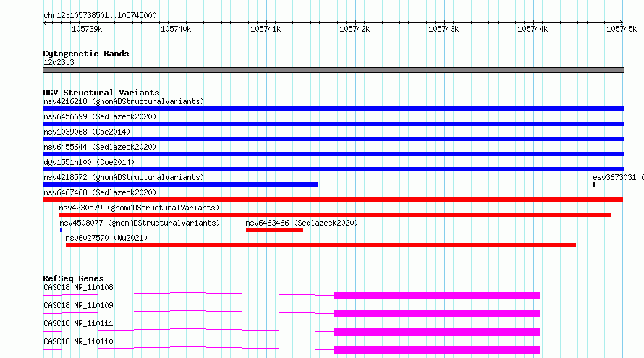Click the RefSeq Genes track title
The width and height of the screenshot is (644, 358).
click(73, 278)
